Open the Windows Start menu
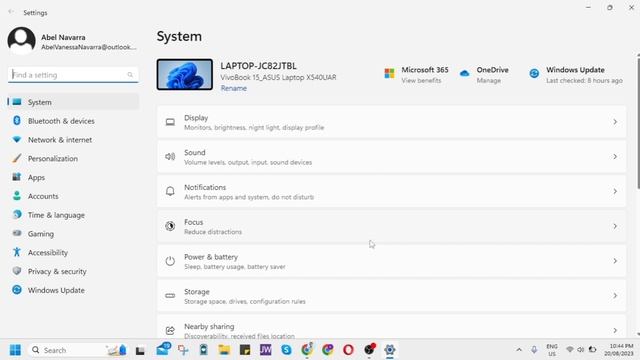640x360 pixels. point(15,350)
